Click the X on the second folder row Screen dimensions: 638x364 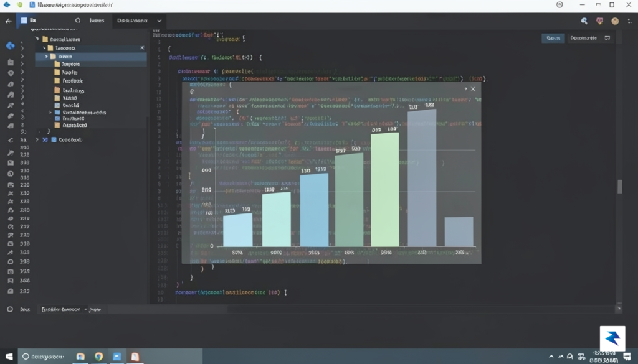[x=142, y=48]
